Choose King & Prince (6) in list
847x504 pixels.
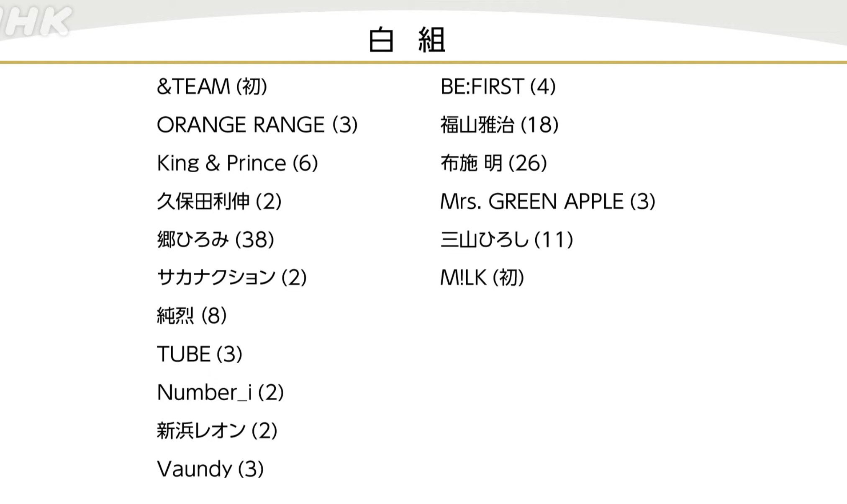(237, 163)
